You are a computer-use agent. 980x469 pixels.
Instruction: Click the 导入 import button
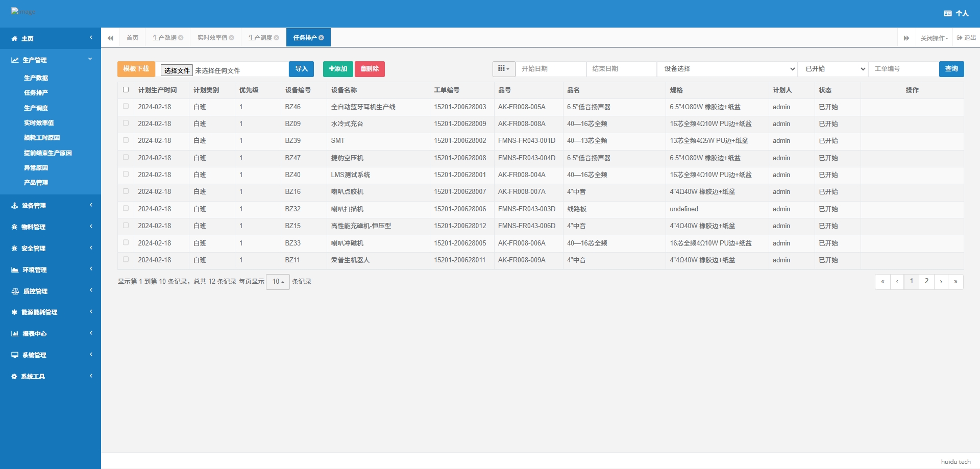(x=301, y=69)
